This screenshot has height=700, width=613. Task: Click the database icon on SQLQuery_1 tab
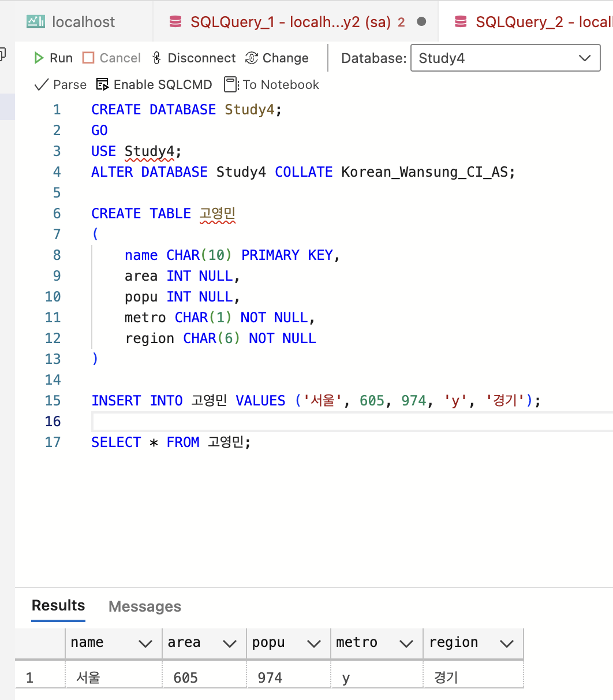click(x=175, y=22)
